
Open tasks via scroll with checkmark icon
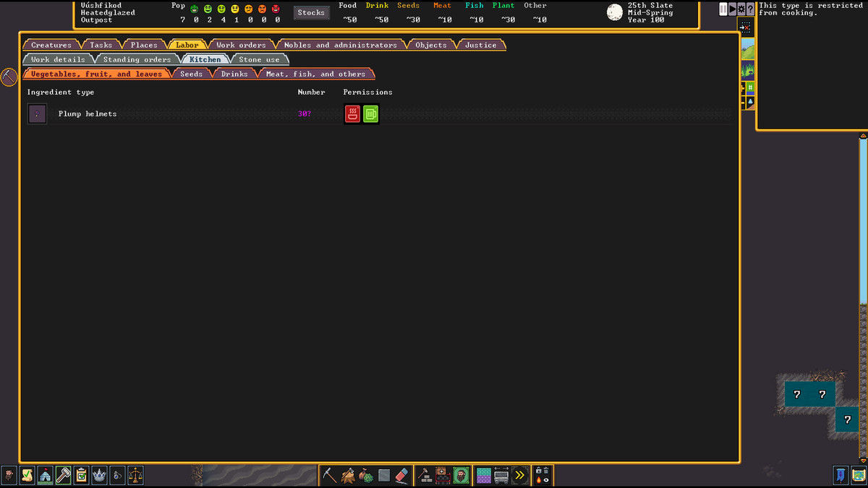pos(27,475)
